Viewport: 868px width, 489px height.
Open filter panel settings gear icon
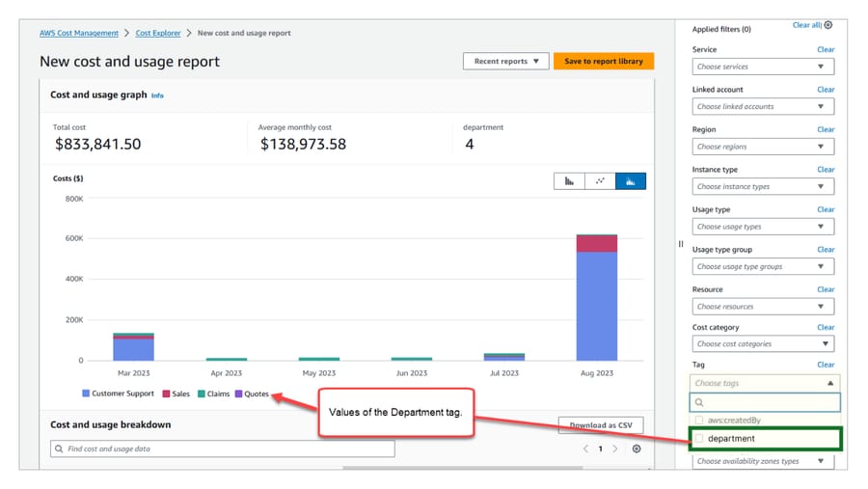pyautogui.click(x=828, y=25)
